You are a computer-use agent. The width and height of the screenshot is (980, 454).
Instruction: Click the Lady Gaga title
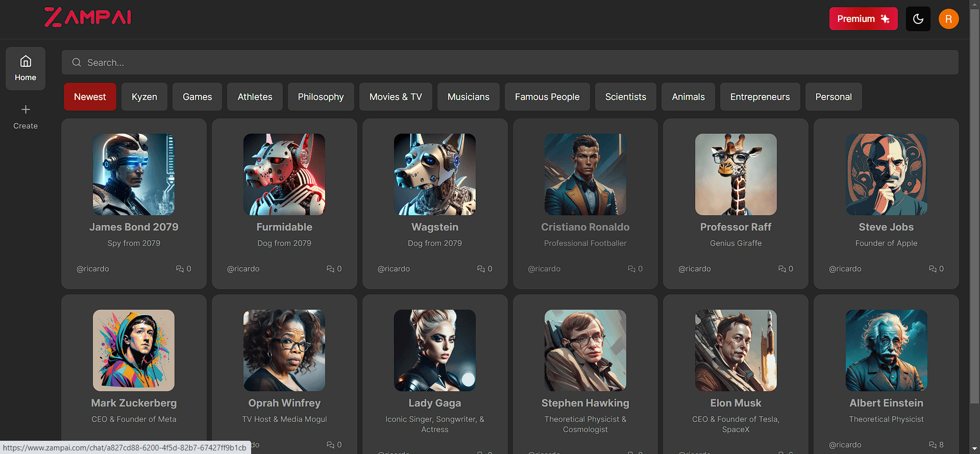tap(435, 403)
